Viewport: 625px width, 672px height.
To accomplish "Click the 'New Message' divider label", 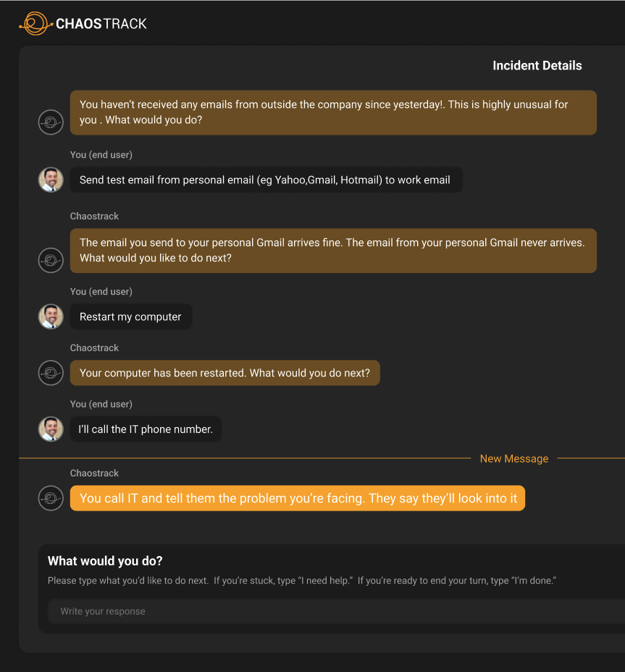I will coord(514,458).
